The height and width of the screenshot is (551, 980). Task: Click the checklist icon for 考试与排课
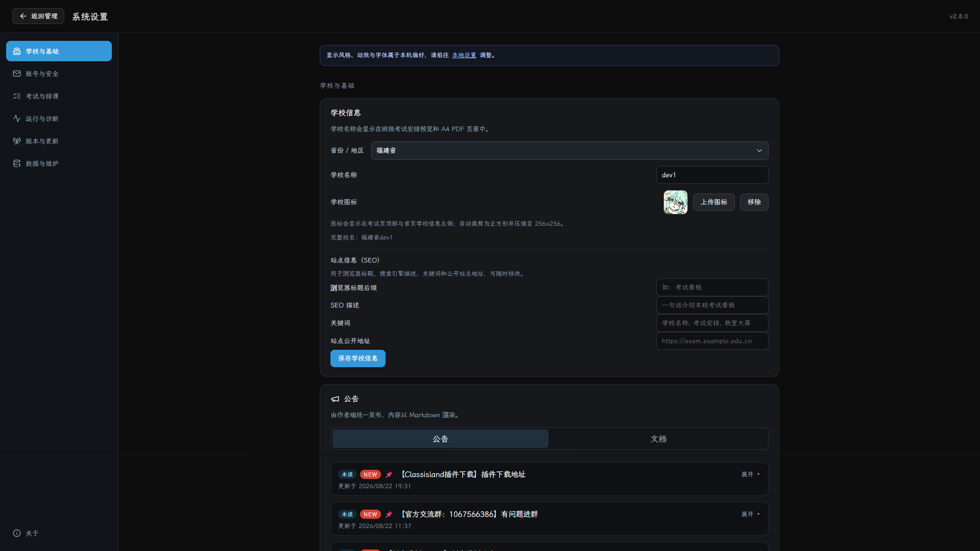tap(17, 96)
